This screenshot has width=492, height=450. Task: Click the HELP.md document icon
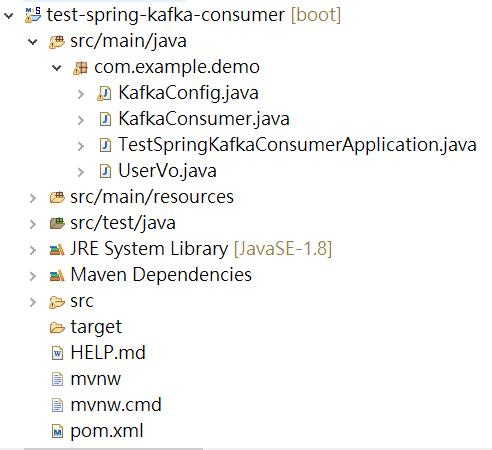click(x=57, y=353)
